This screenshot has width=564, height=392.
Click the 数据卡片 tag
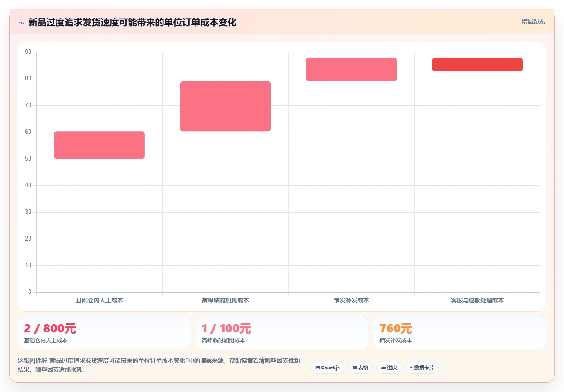(x=422, y=368)
